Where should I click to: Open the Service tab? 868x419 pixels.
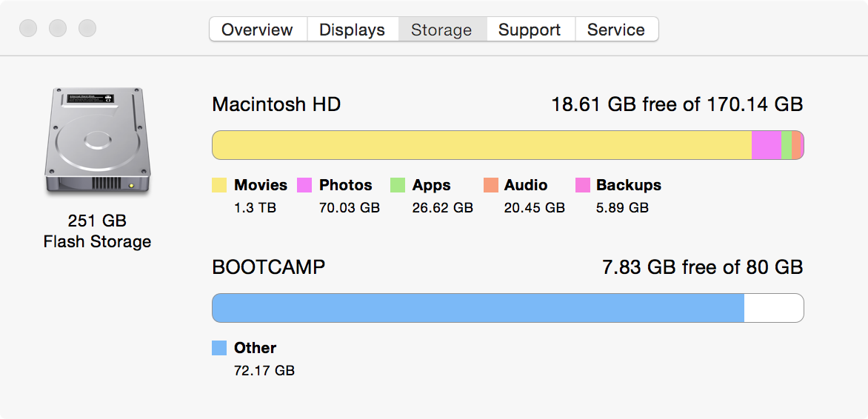coord(615,30)
